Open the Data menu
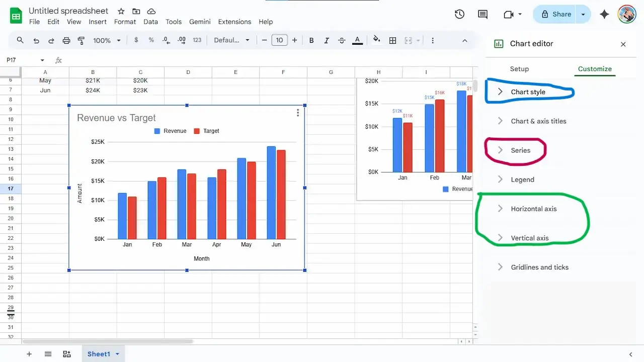This screenshot has height=362, width=644. click(x=150, y=22)
